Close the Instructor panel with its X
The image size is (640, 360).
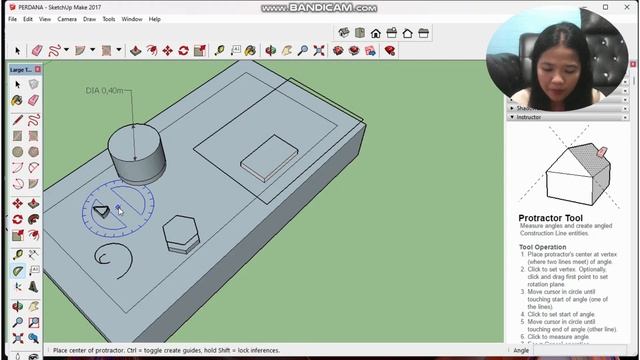(625, 117)
